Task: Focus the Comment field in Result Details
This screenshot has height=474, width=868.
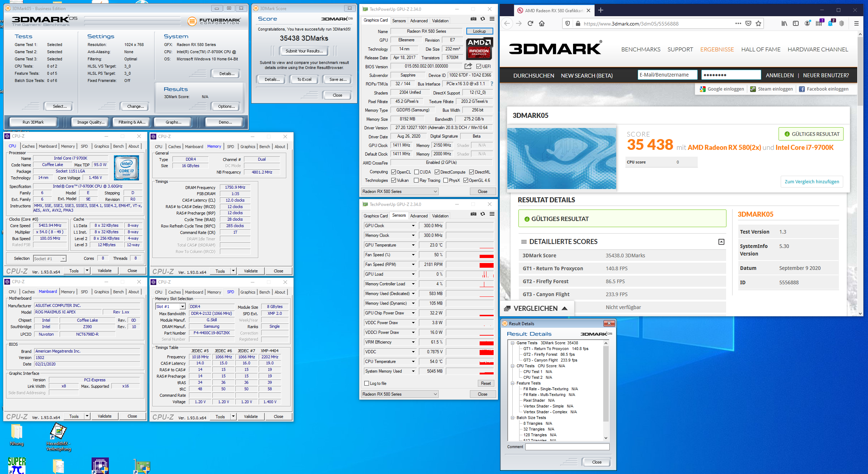Action: click(x=567, y=447)
